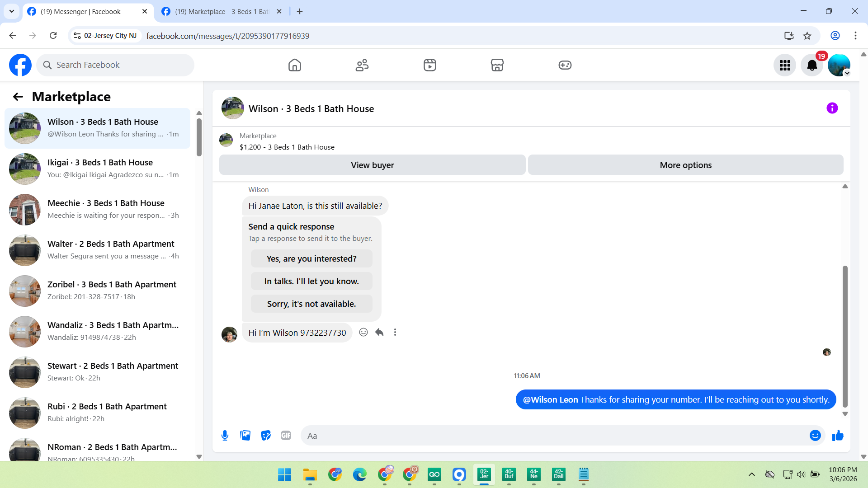Open the GIF picker
The image size is (868, 488).
point(286,436)
